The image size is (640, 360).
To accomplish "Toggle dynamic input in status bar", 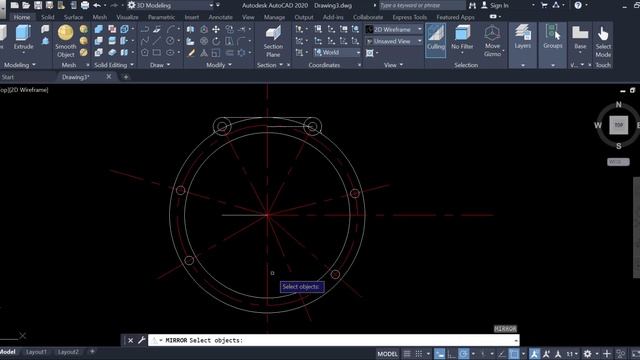I will (440, 354).
